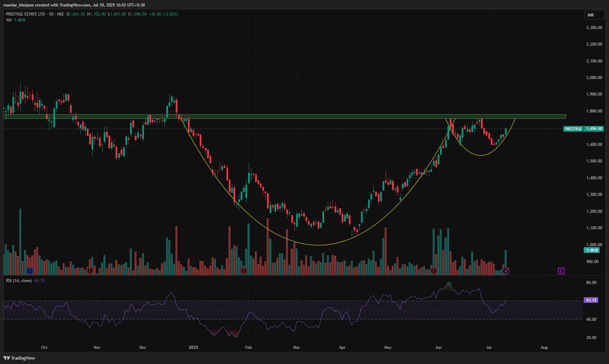
Task: Click the PRESTIGE ESTATE LTD symbol title
Action: (x=25, y=14)
